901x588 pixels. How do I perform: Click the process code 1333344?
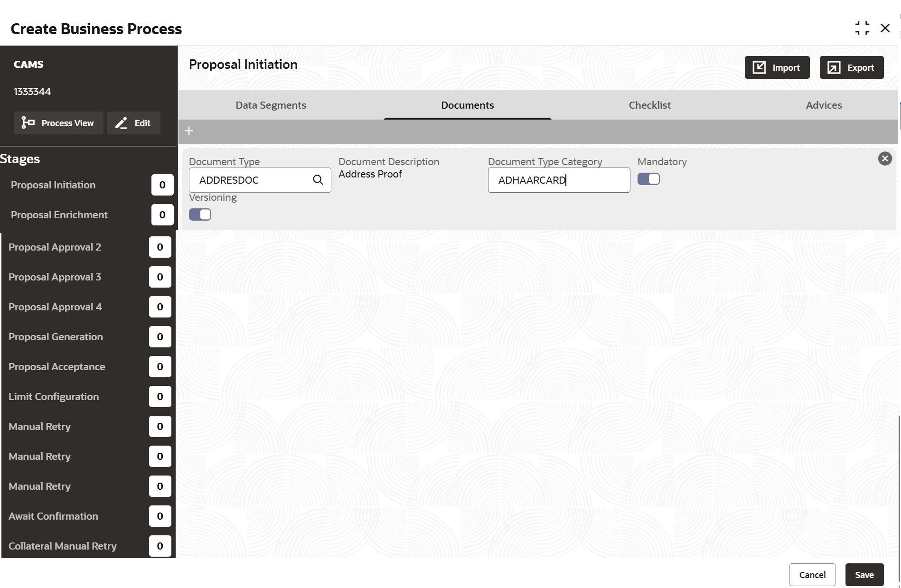pyautogui.click(x=32, y=92)
